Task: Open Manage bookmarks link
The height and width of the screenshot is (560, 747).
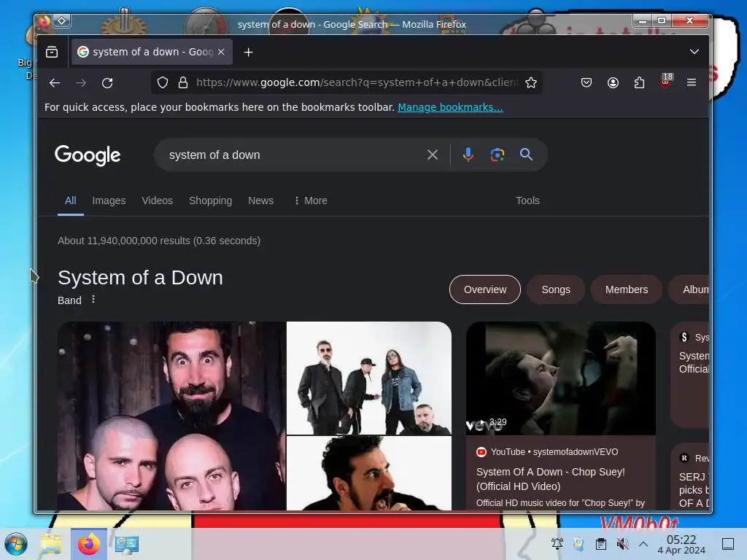Action: [x=450, y=107]
